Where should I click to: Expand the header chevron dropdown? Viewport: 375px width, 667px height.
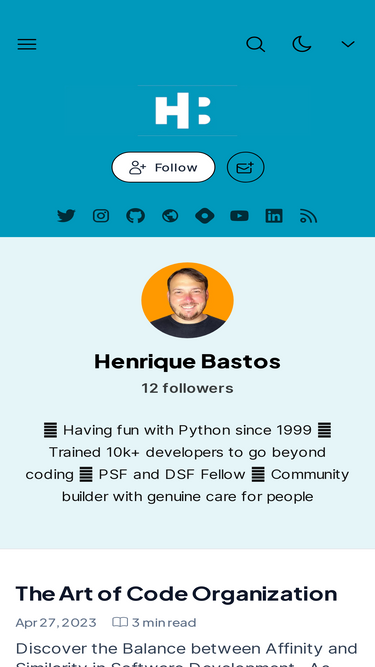point(348,44)
